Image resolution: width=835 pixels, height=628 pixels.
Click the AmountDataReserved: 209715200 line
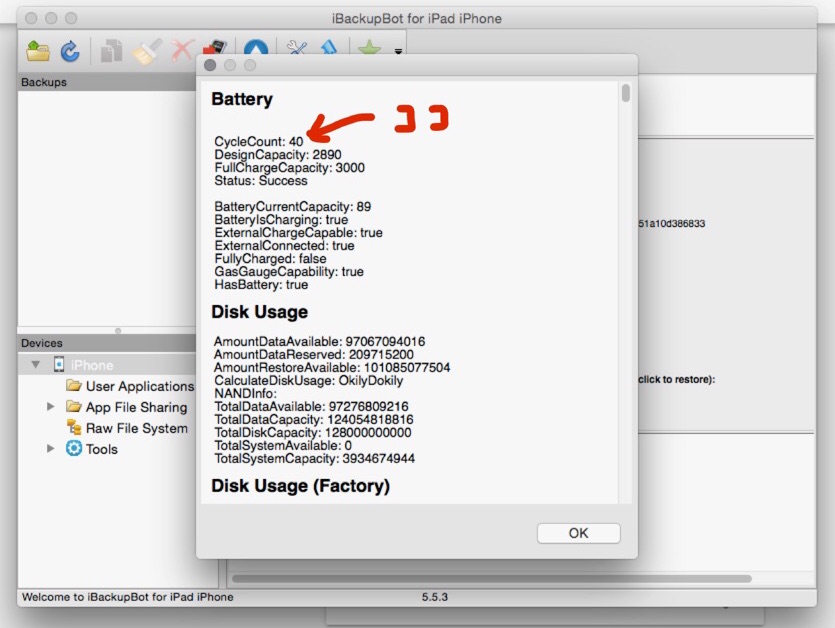tap(314, 354)
